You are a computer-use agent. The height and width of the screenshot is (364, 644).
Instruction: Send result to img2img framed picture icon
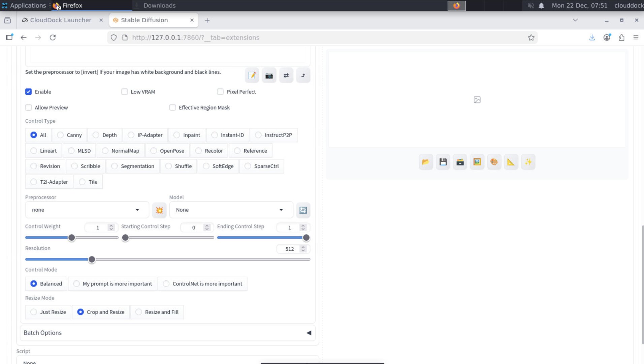point(477,162)
